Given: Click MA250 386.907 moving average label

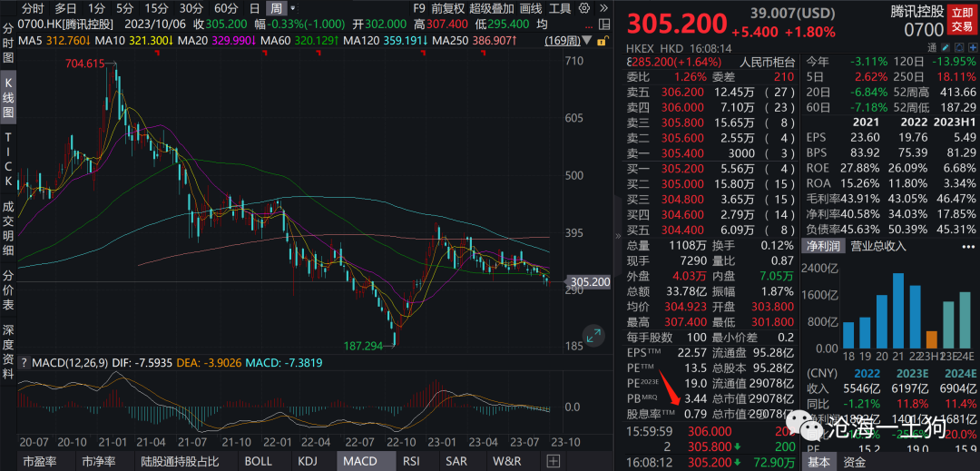Looking at the screenshot, I should click(475, 41).
